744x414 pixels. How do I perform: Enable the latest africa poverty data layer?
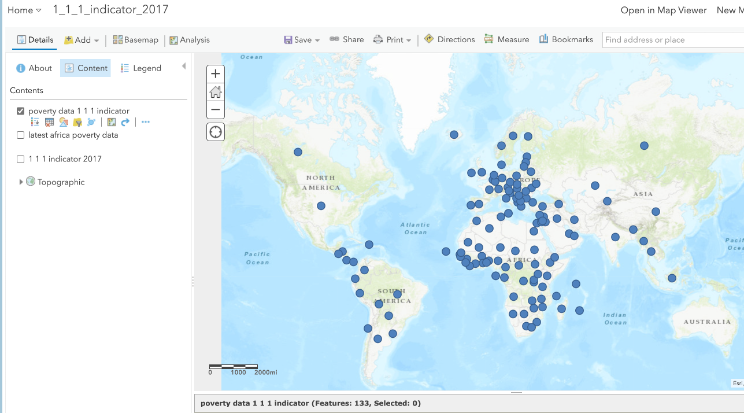(x=20, y=135)
